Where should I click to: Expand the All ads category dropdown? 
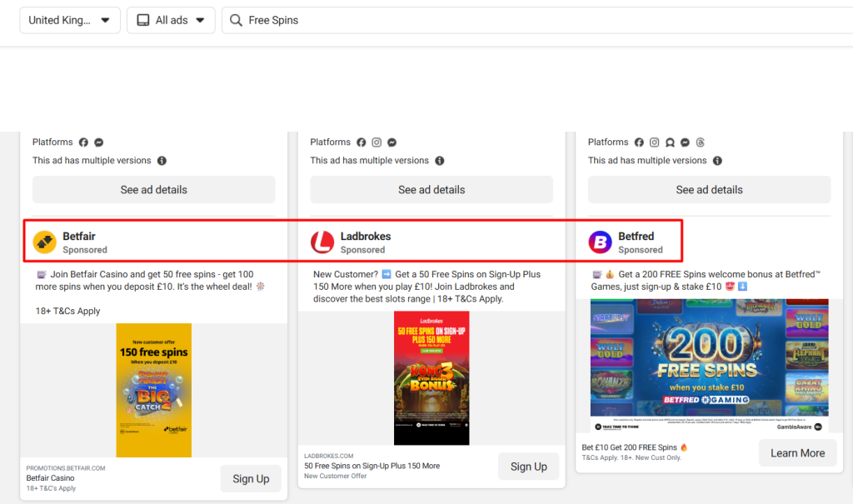click(x=171, y=20)
